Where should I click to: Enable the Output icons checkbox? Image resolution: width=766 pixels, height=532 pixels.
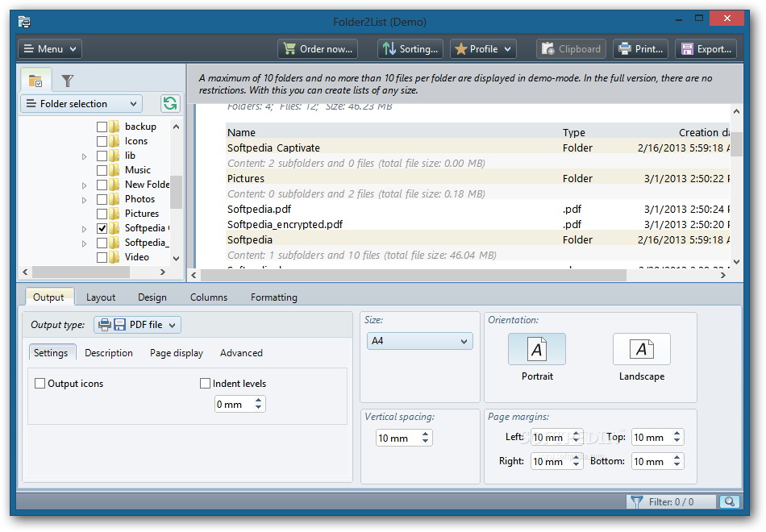click(x=40, y=384)
